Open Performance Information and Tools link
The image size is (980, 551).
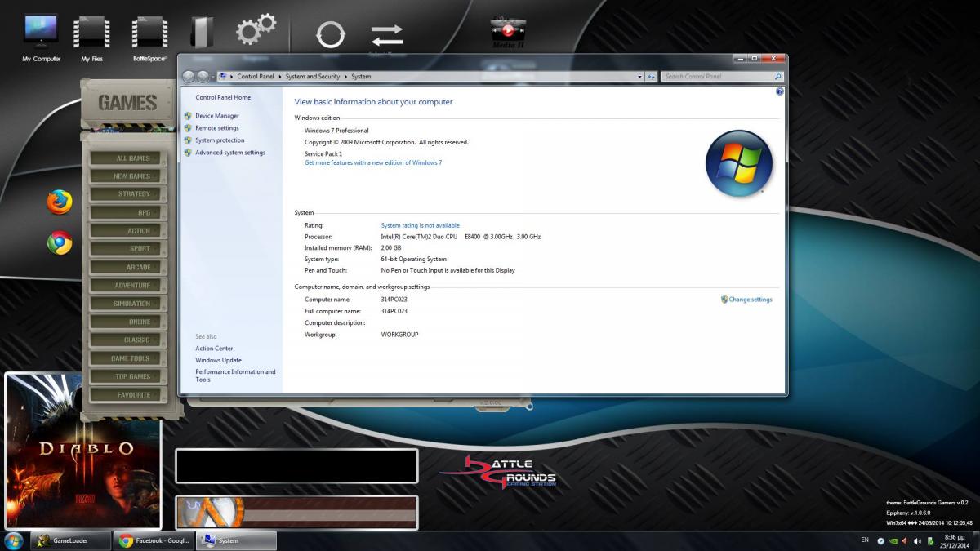tap(235, 375)
